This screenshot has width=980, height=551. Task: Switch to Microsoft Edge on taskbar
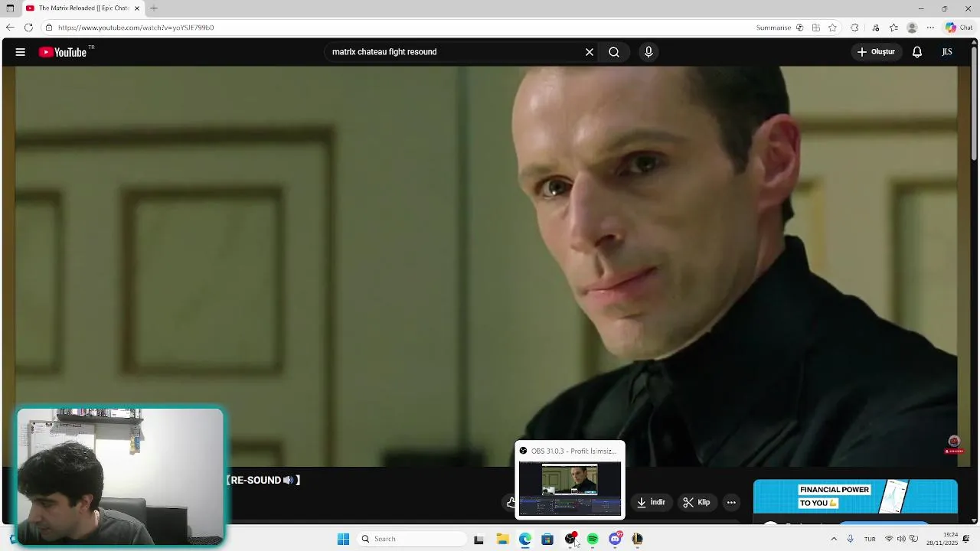525,539
